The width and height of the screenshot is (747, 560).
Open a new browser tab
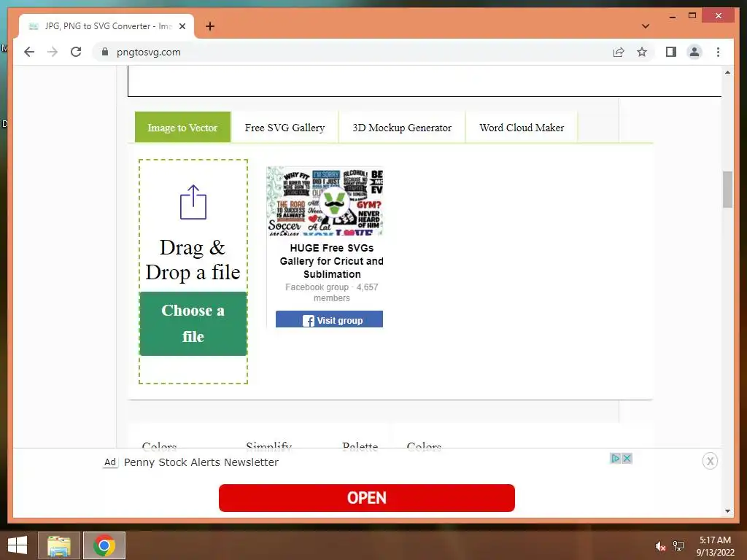(x=210, y=26)
